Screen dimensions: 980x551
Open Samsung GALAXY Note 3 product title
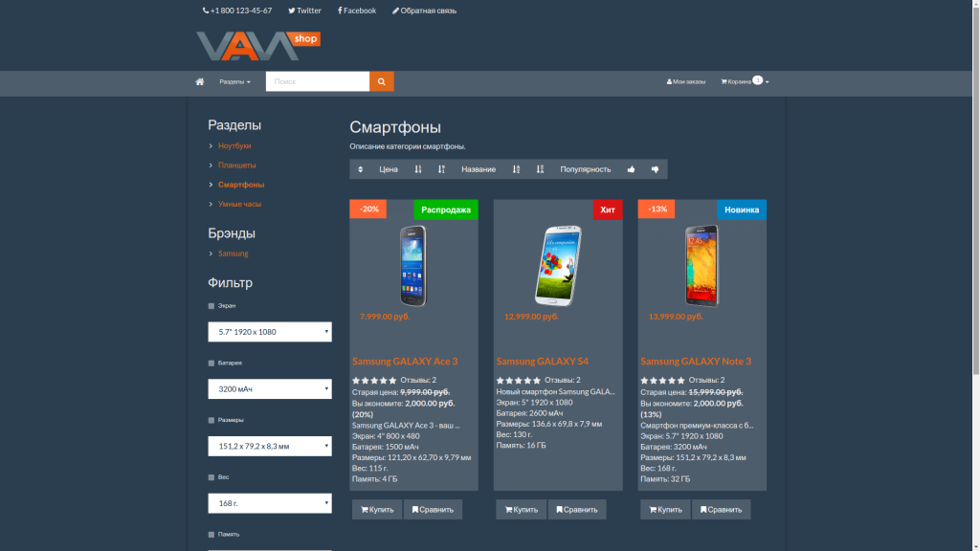point(696,361)
